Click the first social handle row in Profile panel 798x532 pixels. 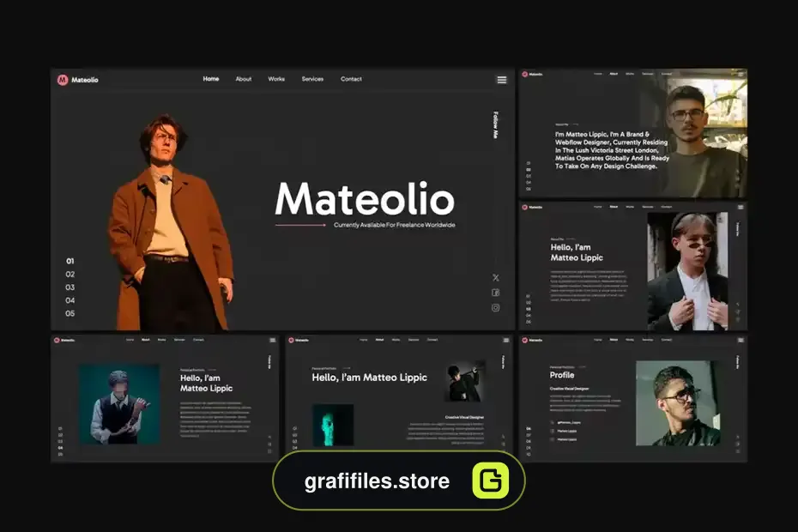(565, 422)
